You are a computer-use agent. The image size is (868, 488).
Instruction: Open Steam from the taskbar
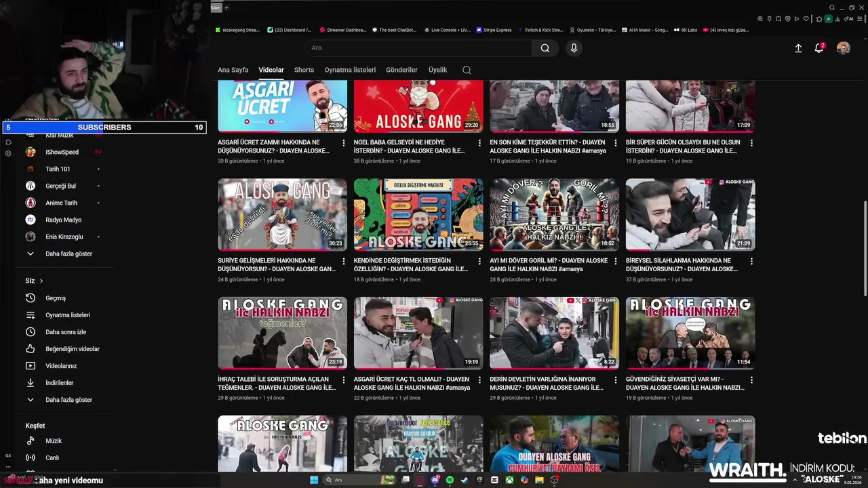pyautogui.click(x=465, y=480)
